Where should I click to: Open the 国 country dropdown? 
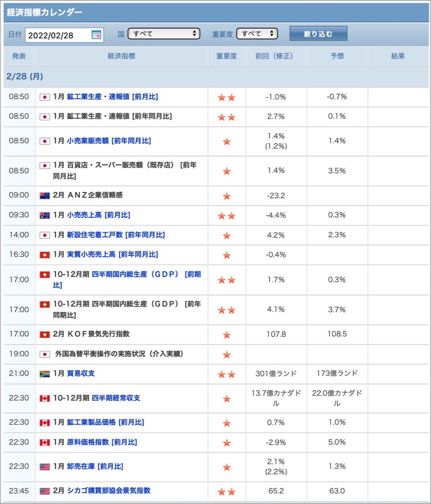click(x=164, y=34)
